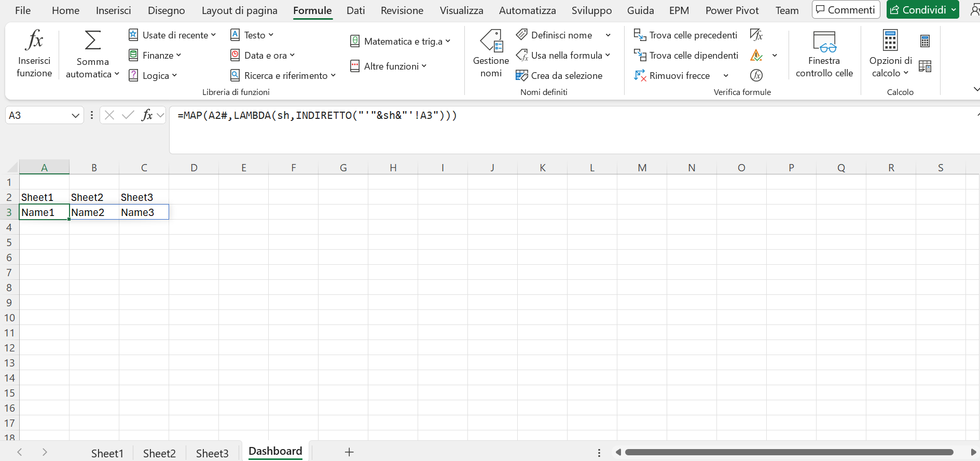
Task: Open Gestione nomi manager
Action: point(491,53)
